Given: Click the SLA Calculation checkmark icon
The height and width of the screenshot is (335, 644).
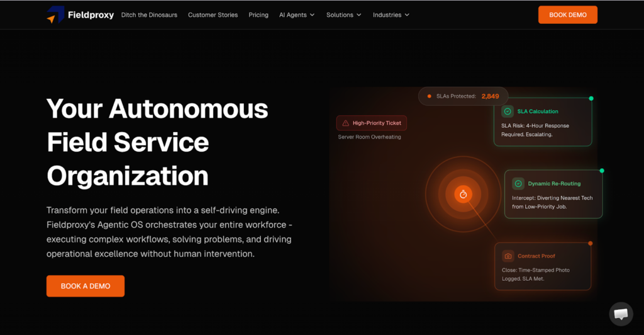Looking at the screenshot, I should (x=508, y=111).
